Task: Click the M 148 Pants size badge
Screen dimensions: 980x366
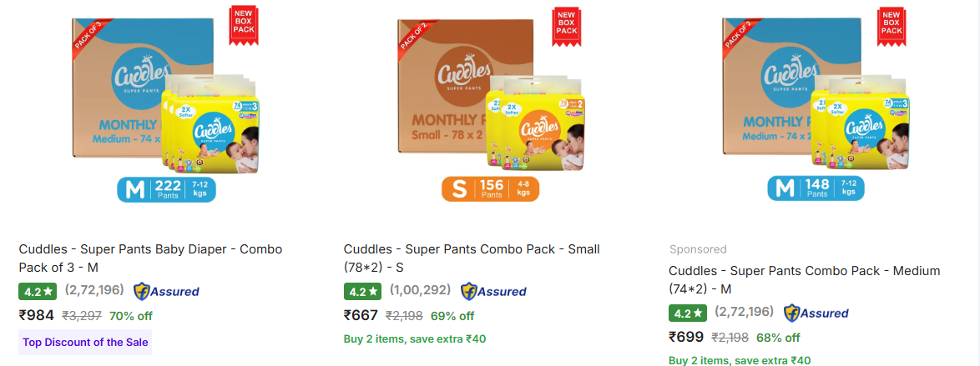Action: [x=816, y=189]
